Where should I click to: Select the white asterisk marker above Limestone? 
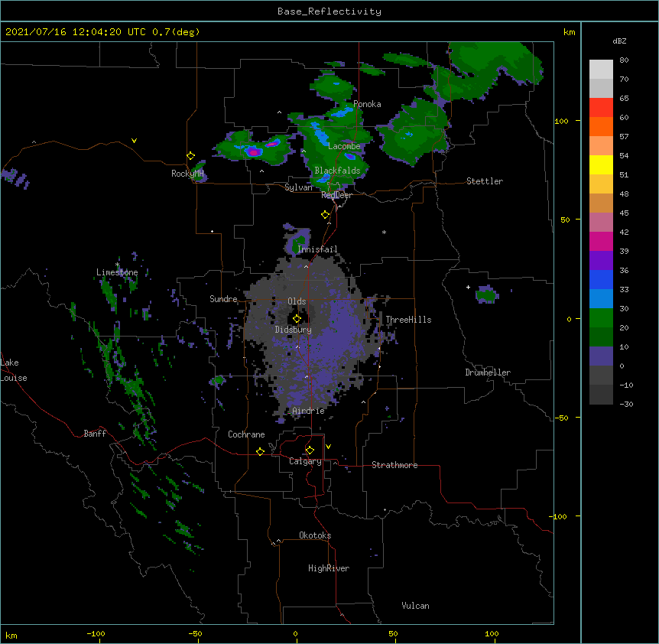(x=118, y=265)
